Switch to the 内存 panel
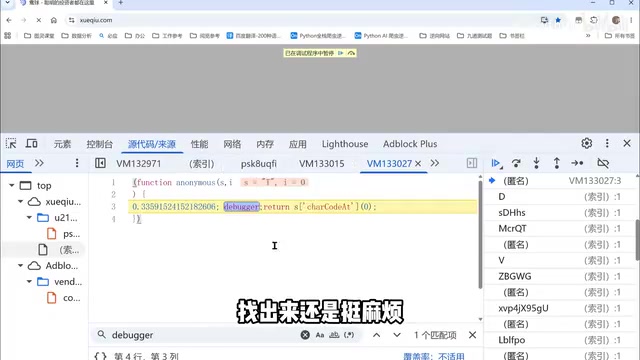Viewport: 640px width, 360px height. [265, 144]
